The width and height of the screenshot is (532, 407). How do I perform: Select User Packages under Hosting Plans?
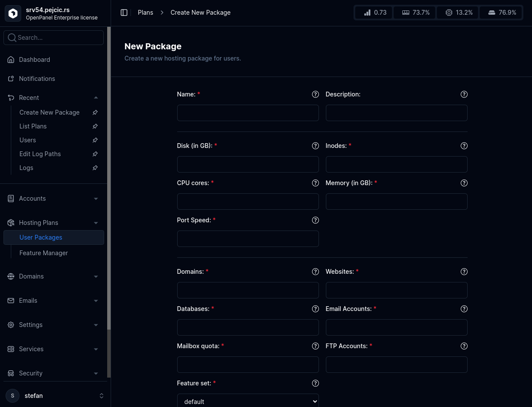(41, 237)
